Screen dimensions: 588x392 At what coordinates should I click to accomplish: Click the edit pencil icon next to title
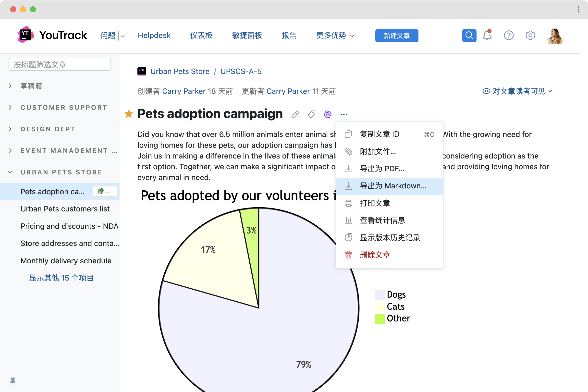coord(295,114)
